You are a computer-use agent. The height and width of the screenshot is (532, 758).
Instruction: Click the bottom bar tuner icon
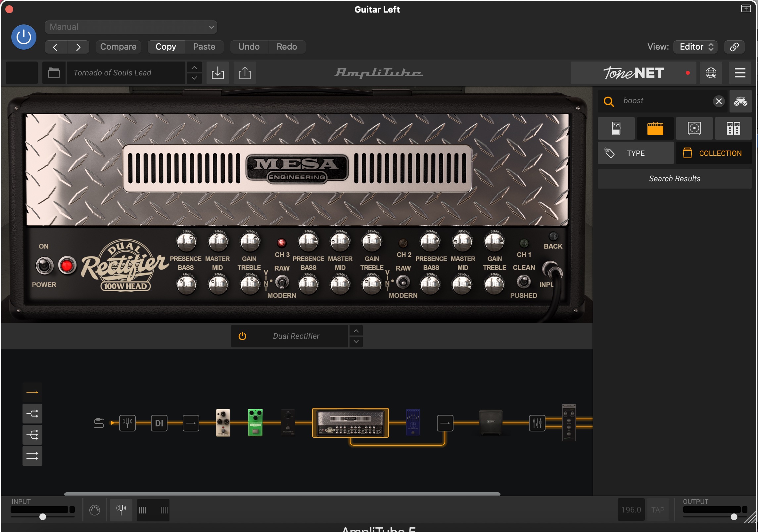121,510
